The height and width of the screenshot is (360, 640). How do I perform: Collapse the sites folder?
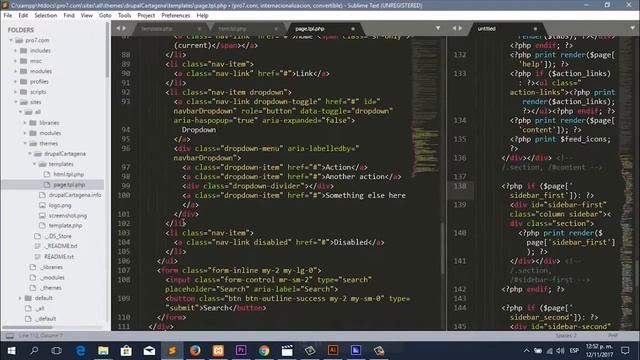[x=16, y=102]
